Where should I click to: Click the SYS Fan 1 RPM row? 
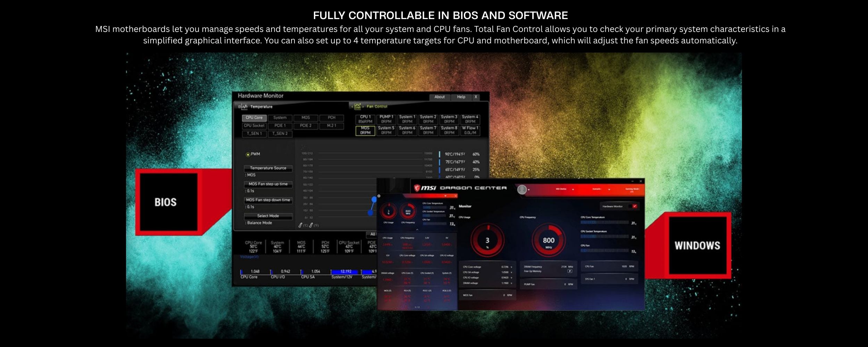point(610,279)
